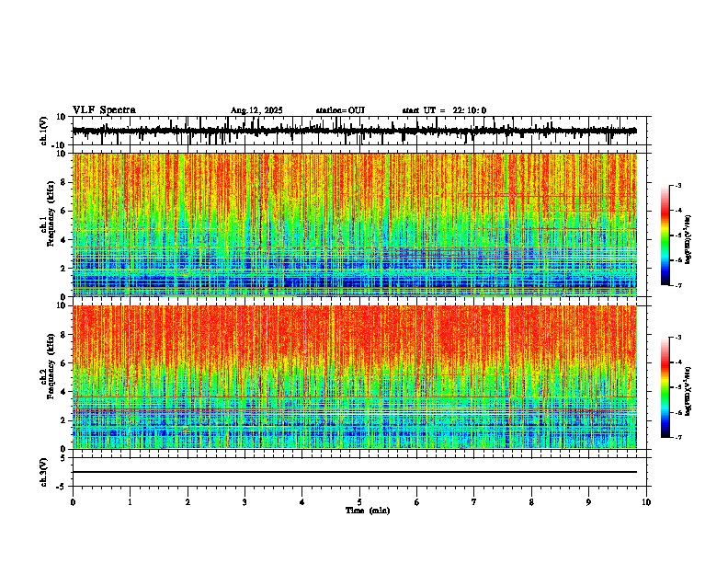
Task: Click the '8' frequency tick of ch.1 spectrogram
Action: pyautogui.click(x=64, y=182)
